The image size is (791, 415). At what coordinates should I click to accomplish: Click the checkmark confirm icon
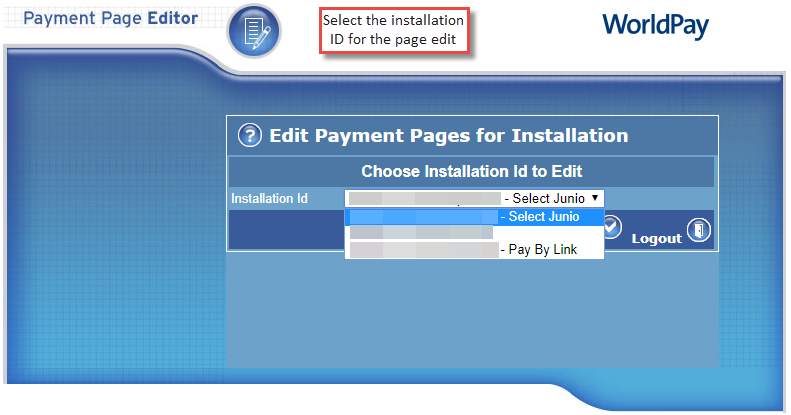[612, 226]
